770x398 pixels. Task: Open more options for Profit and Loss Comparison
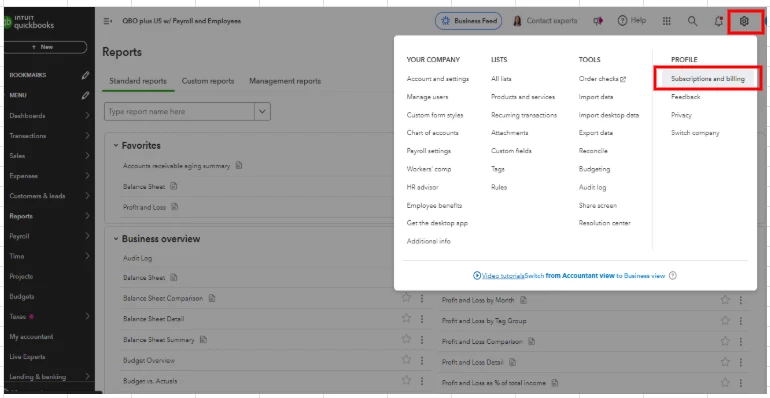pos(741,341)
